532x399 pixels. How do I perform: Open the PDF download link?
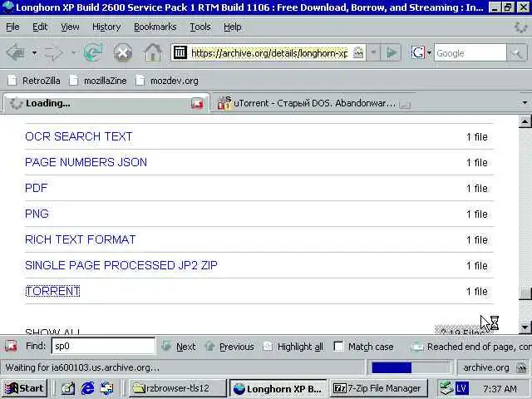[x=37, y=188]
